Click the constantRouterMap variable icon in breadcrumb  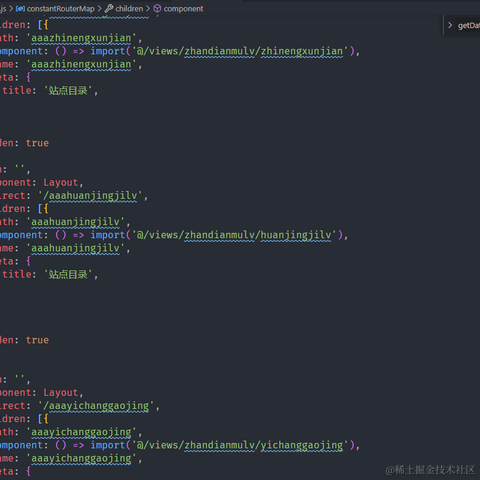click(x=20, y=9)
